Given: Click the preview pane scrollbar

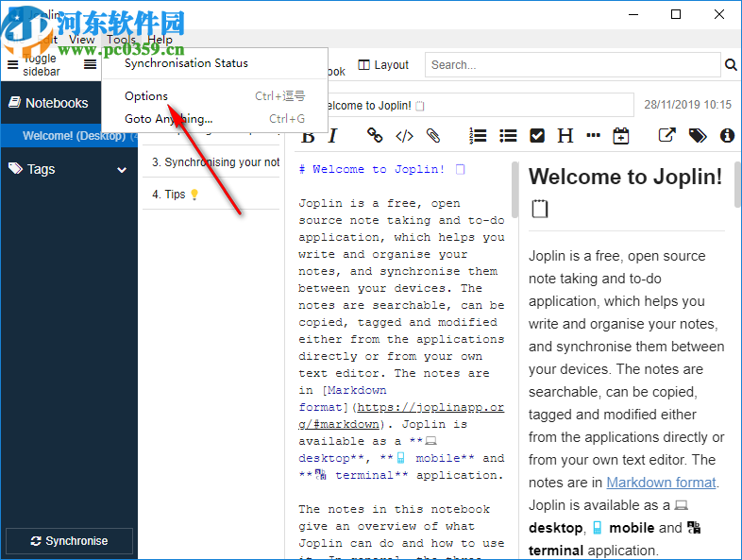Looking at the screenshot, I should 737,184.
